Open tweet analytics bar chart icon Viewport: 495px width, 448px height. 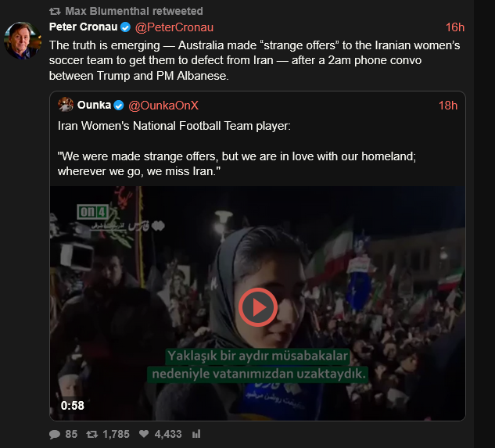tap(196, 434)
